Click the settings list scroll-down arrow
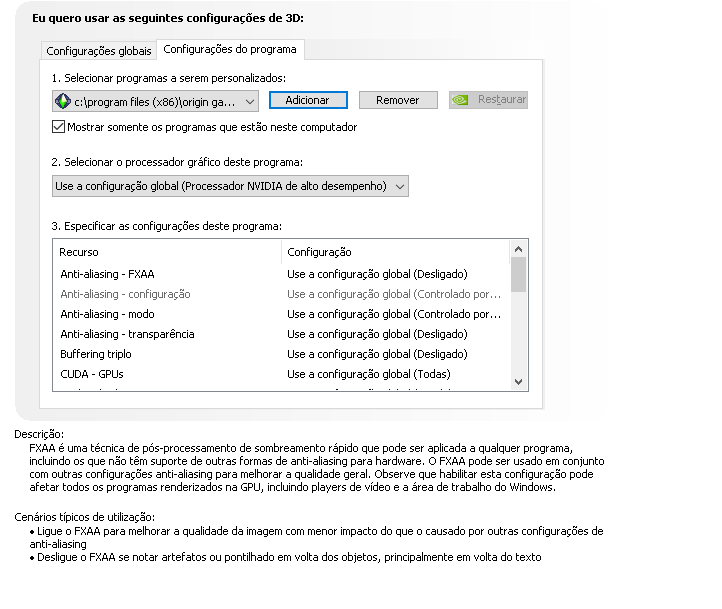This screenshot has width=722, height=609. [x=518, y=382]
